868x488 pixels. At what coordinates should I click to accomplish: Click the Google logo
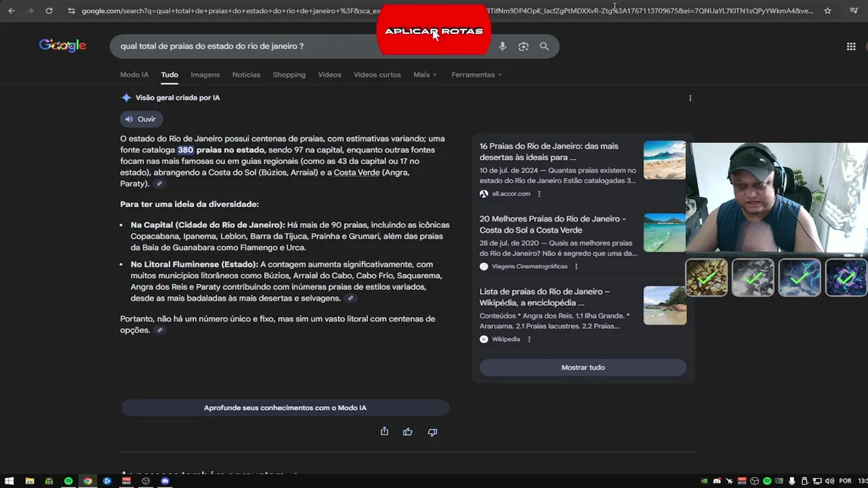(62, 45)
